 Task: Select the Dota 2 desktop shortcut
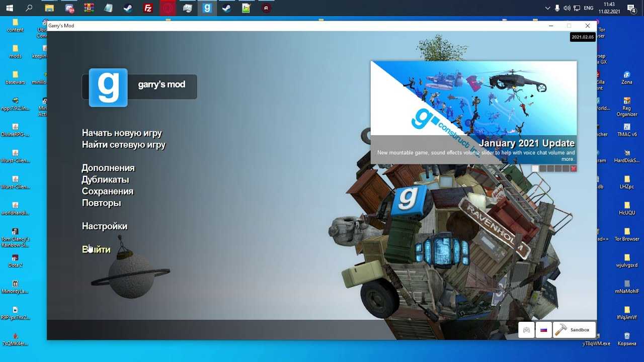pyautogui.click(x=15, y=261)
